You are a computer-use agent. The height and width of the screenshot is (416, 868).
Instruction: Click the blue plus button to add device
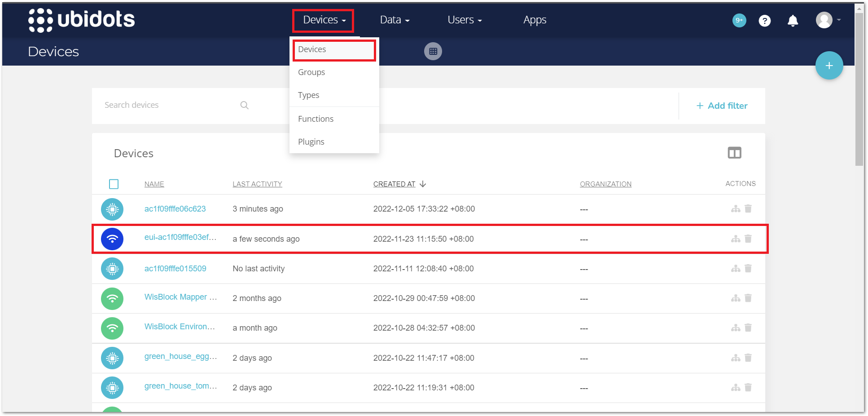pos(829,65)
